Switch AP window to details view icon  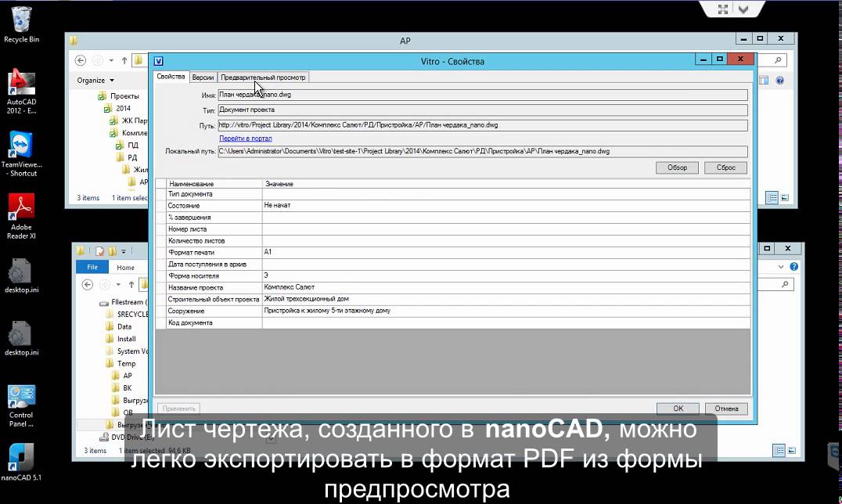[772, 198]
